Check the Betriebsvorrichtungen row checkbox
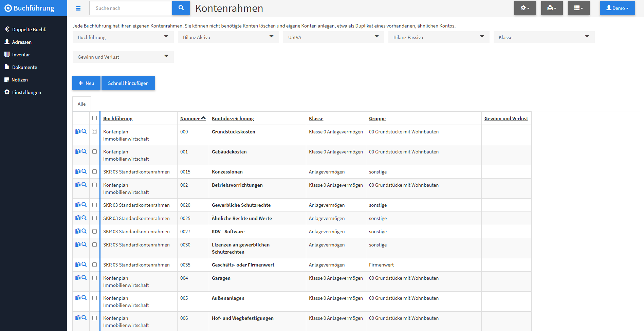This screenshot has height=331, width=644. (94, 185)
